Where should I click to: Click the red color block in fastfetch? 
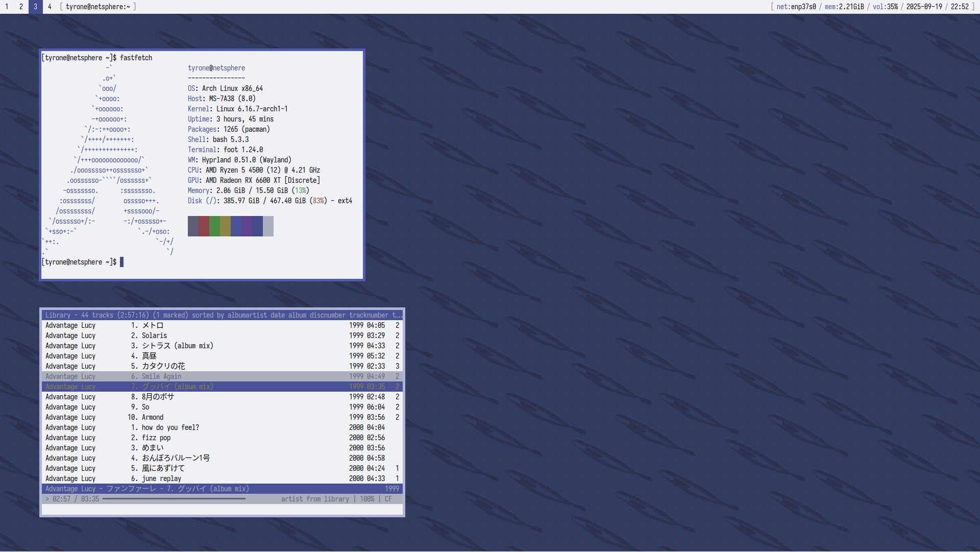[x=204, y=226]
